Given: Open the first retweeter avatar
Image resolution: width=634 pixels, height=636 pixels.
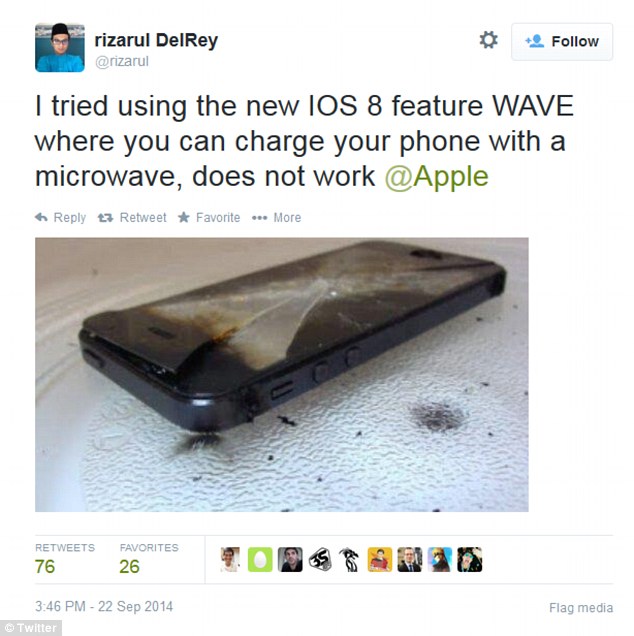Looking at the screenshot, I should tap(230, 560).
